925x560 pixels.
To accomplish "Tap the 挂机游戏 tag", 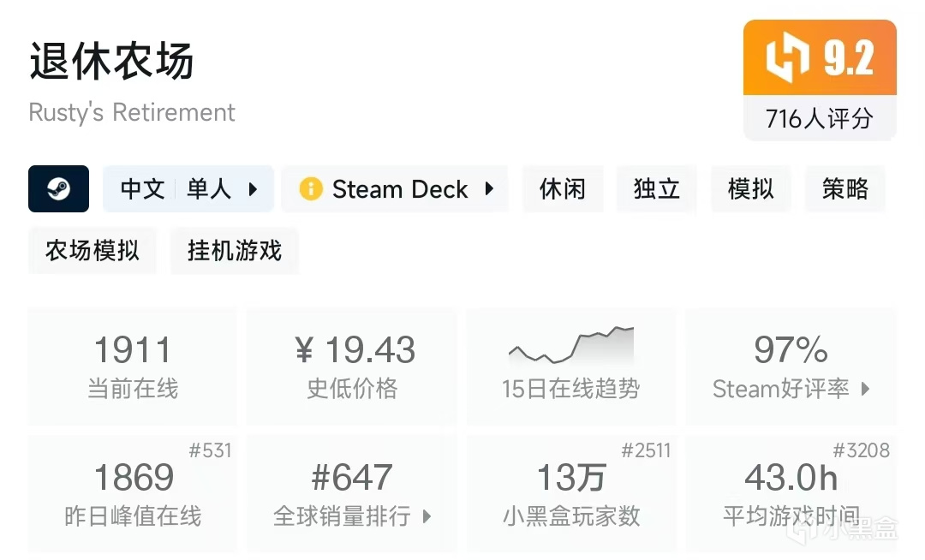I will tap(235, 250).
